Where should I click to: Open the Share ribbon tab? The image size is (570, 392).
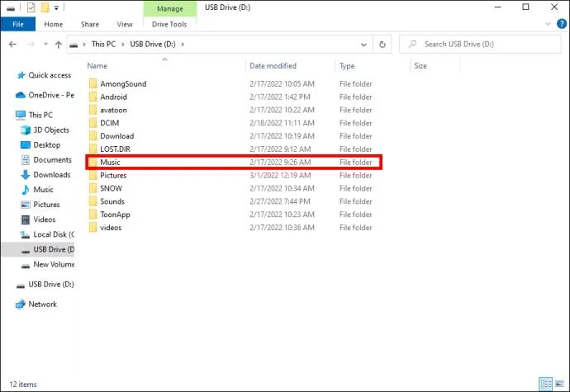pyautogui.click(x=90, y=24)
